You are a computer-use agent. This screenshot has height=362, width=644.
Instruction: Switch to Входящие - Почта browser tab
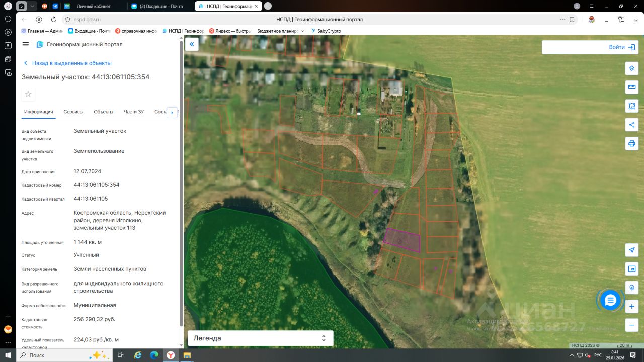tap(160, 6)
